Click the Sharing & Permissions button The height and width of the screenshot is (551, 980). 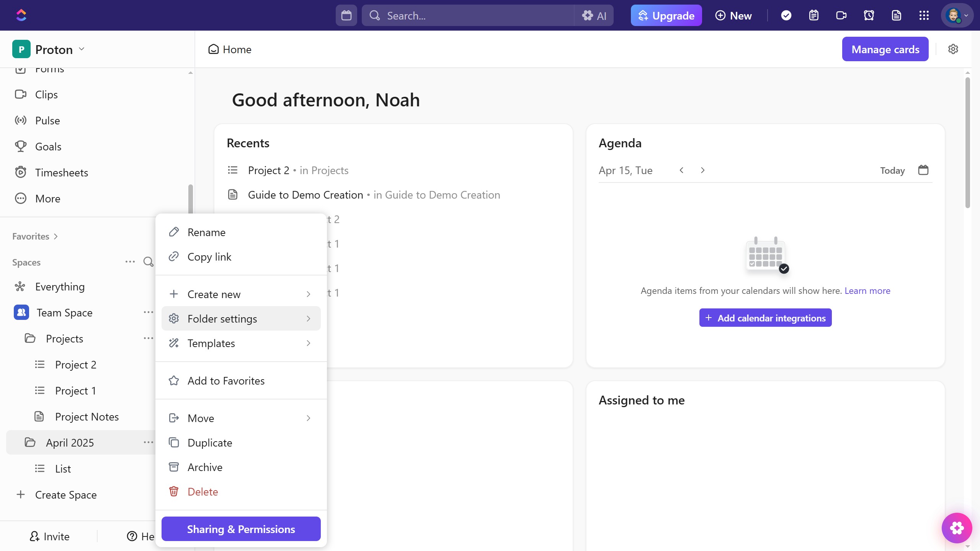[241, 529]
